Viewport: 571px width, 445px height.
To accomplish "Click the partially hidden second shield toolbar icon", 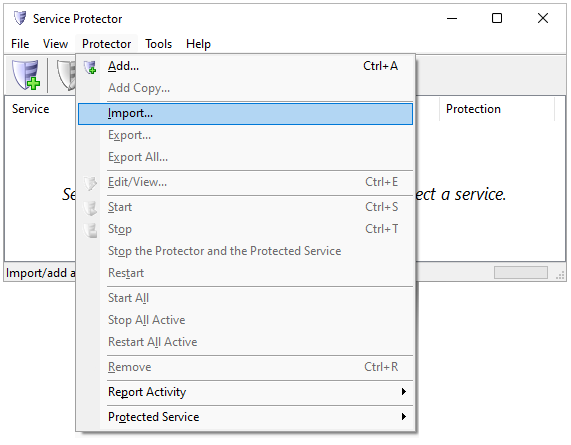I will [x=66, y=74].
